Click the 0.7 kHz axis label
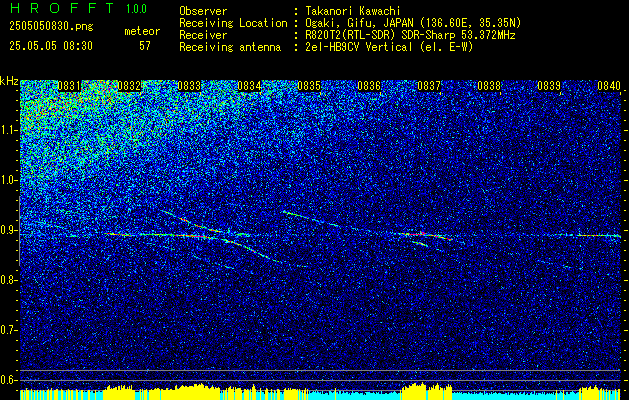The width and height of the screenshot is (629, 400). pyautogui.click(x=9, y=330)
